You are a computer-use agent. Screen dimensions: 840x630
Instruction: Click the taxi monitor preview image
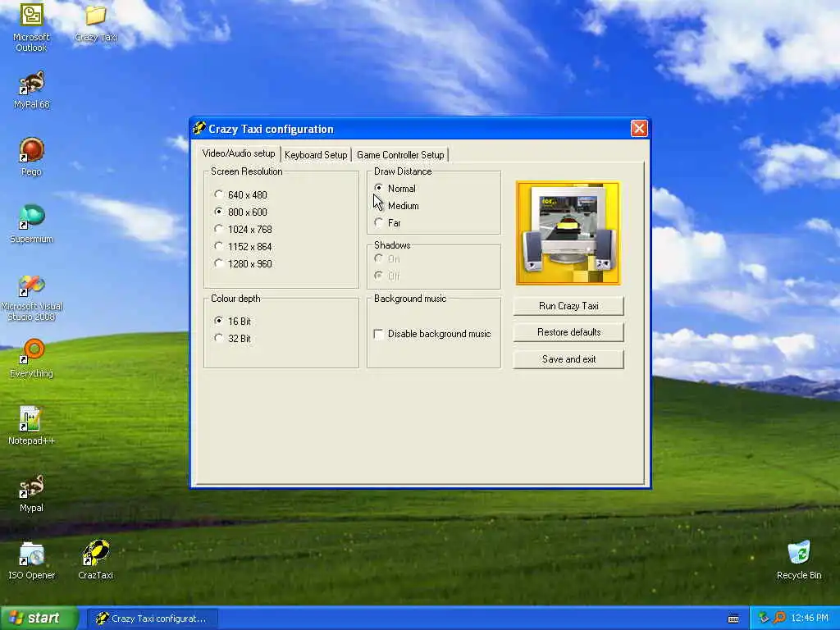click(568, 233)
